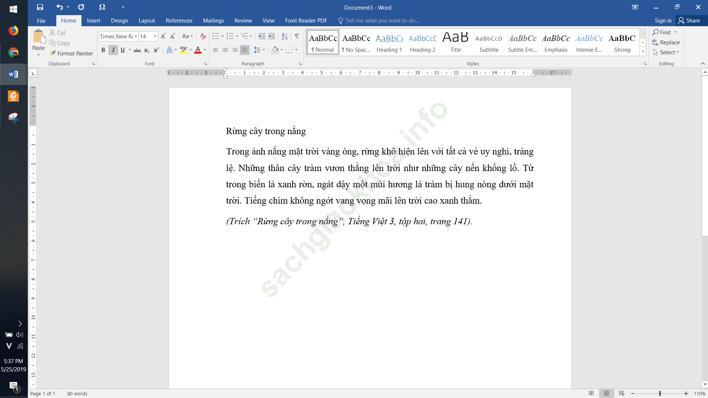Switch to Read Mode view in status bar
This screenshot has height=398, width=708.
pos(591,393)
